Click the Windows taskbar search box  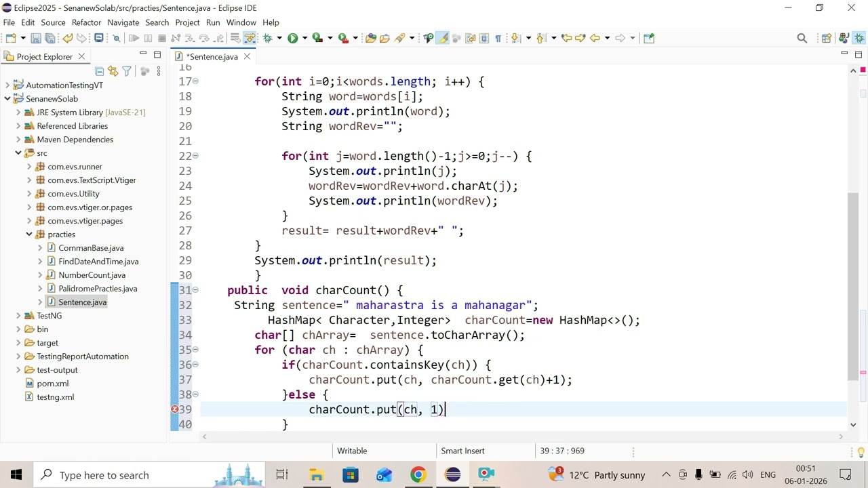pos(149,475)
